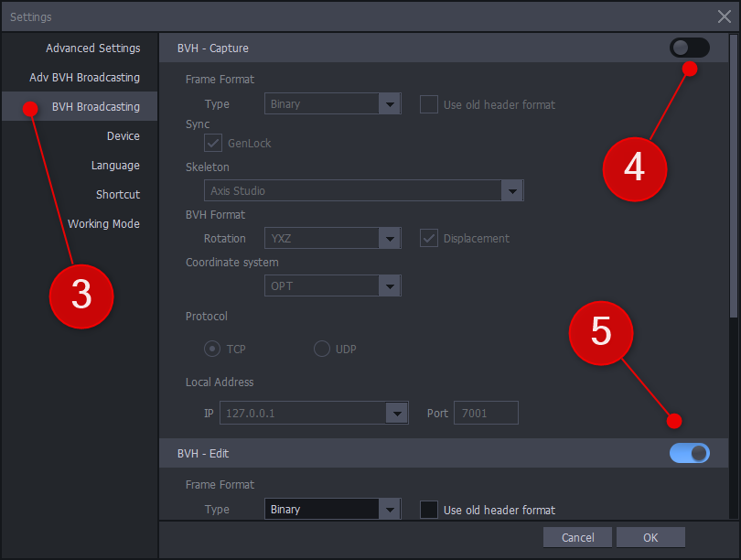Click the BVH Format label

point(216,214)
